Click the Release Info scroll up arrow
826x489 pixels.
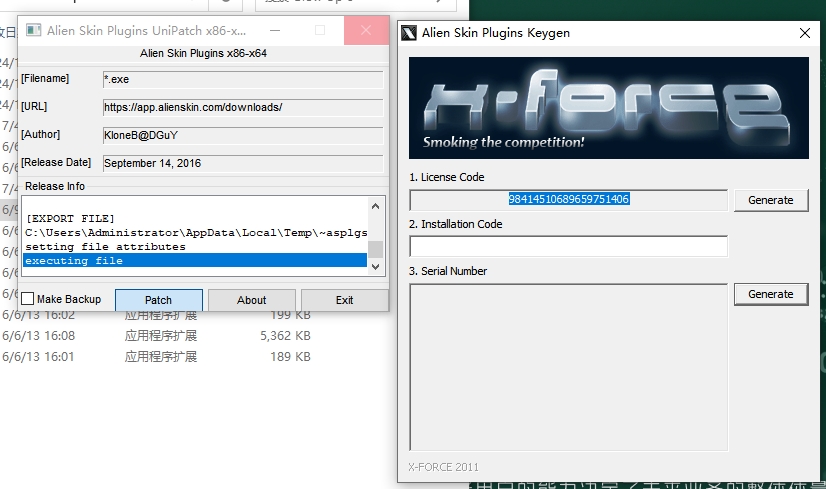pos(375,206)
